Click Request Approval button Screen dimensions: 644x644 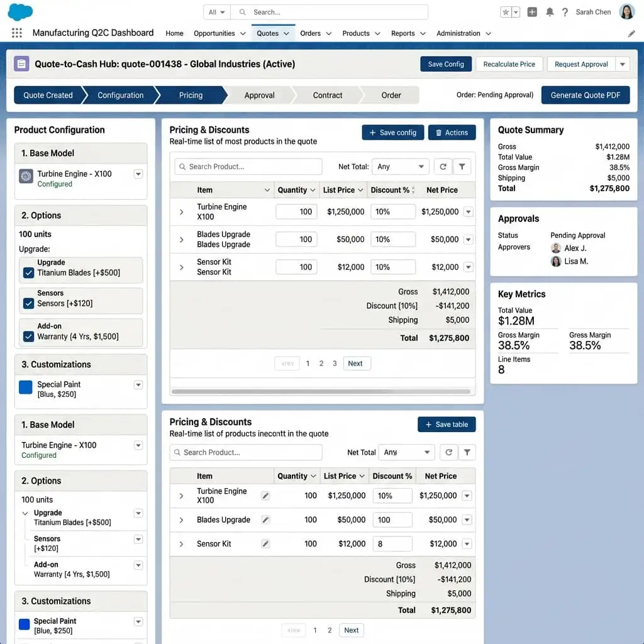pyautogui.click(x=581, y=64)
